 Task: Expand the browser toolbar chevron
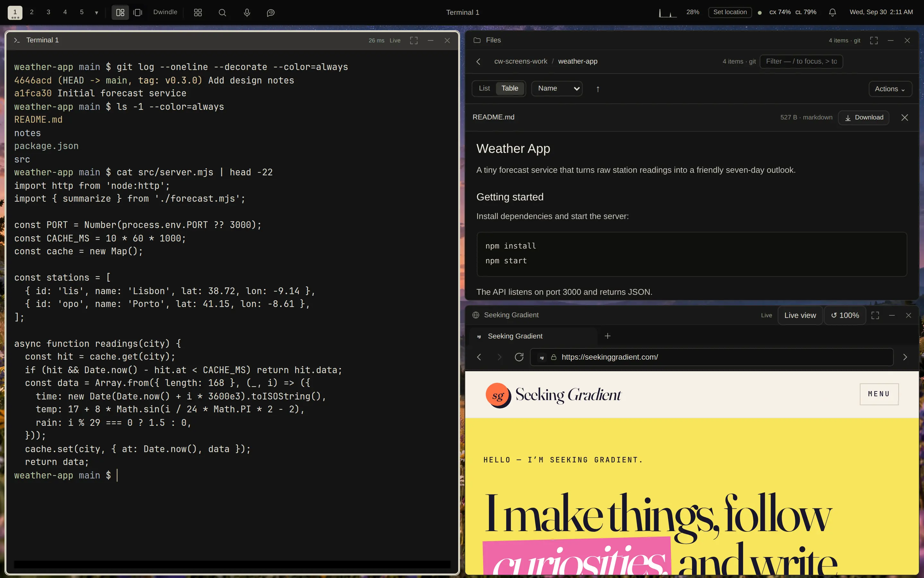(x=905, y=357)
